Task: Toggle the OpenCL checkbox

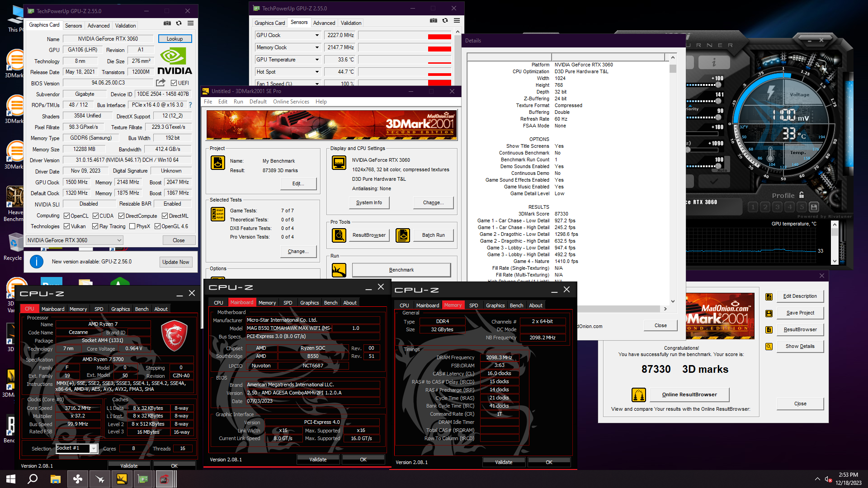Action: [66, 216]
